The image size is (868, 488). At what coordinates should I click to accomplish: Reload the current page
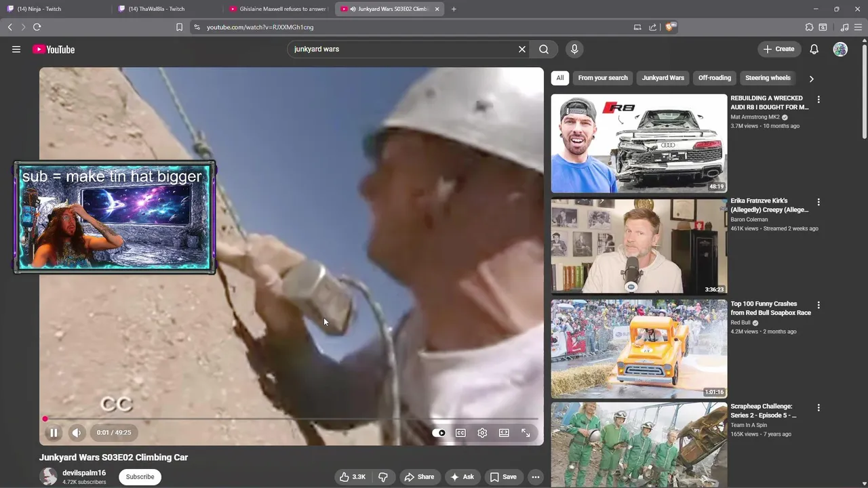coord(37,27)
